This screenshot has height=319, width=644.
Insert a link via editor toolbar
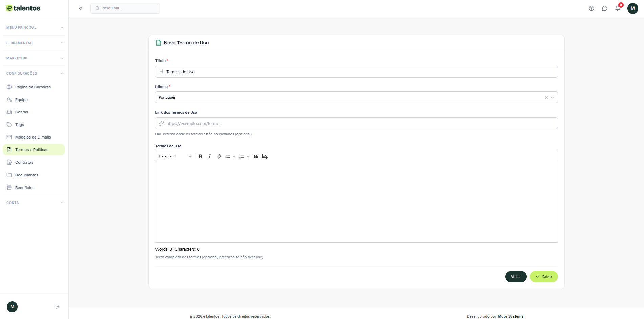(x=219, y=156)
